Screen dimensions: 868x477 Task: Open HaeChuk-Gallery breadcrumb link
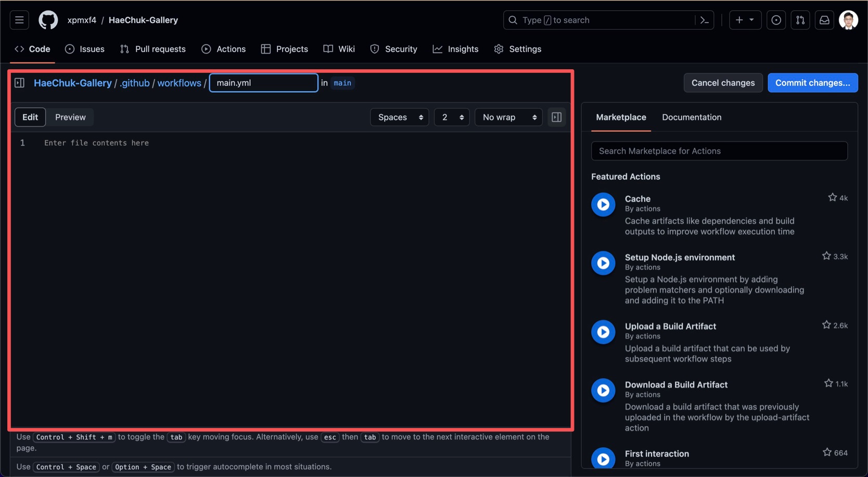(73, 83)
